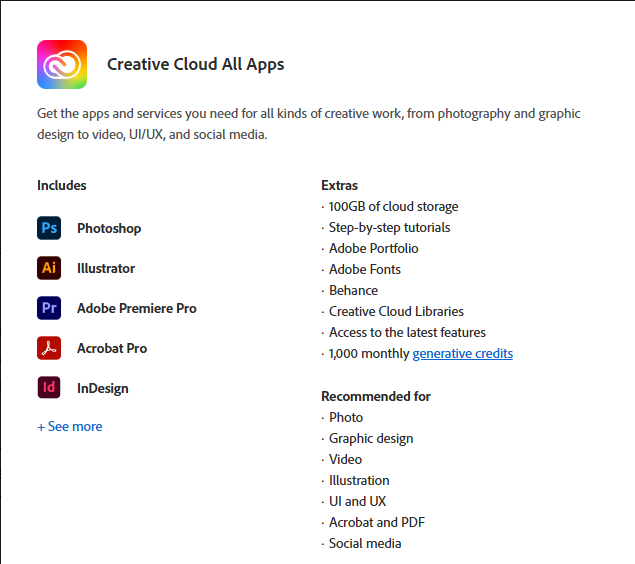Click the Illustration recommendation item
Viewport: 635px width, 564px height.
[359, 481]
